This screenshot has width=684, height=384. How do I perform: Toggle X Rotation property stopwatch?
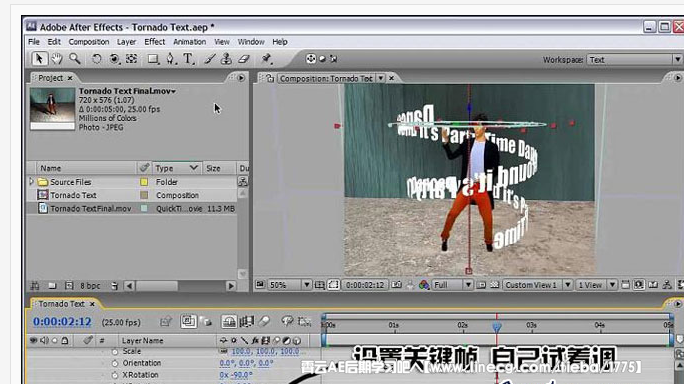coord(115,375)
